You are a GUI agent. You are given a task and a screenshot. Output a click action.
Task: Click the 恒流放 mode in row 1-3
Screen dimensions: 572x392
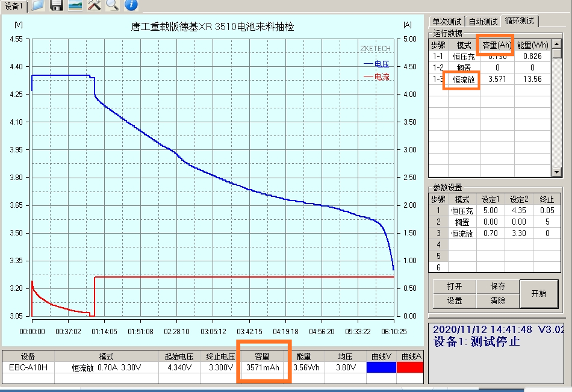[464, 79]
